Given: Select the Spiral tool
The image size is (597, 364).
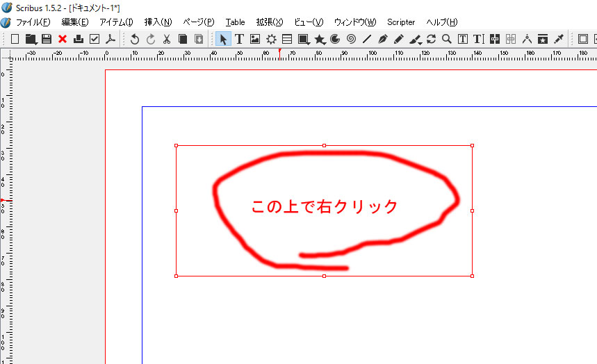Looking at the screenshot, I should click(x=351, y=39).
